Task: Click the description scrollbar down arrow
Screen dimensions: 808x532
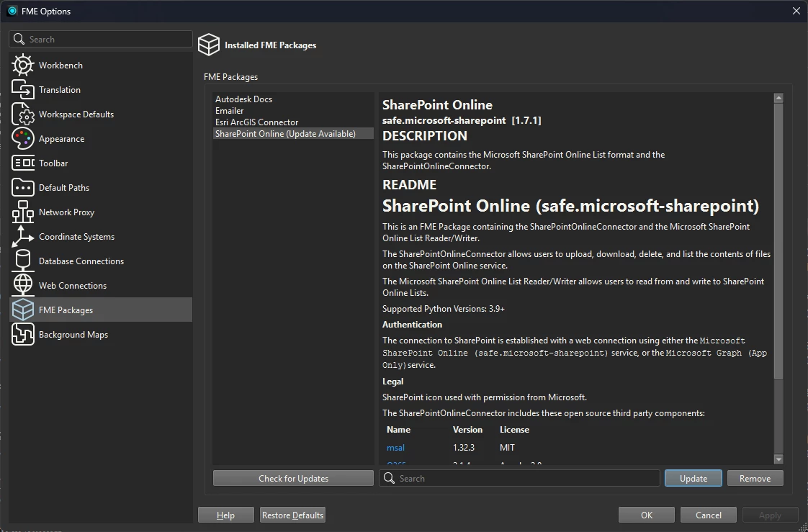Action: pyautogui.click(x=778, y=459)
